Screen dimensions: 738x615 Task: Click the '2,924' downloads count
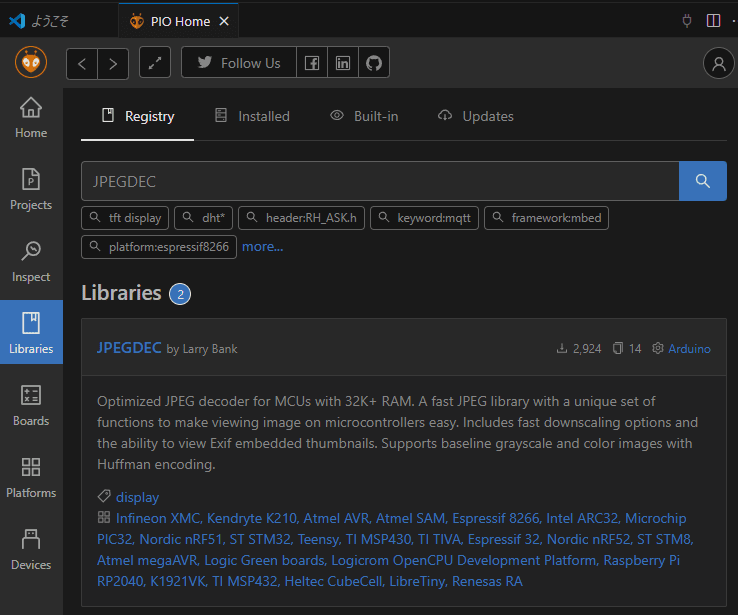pyautogui.click(x=579, y=349)
